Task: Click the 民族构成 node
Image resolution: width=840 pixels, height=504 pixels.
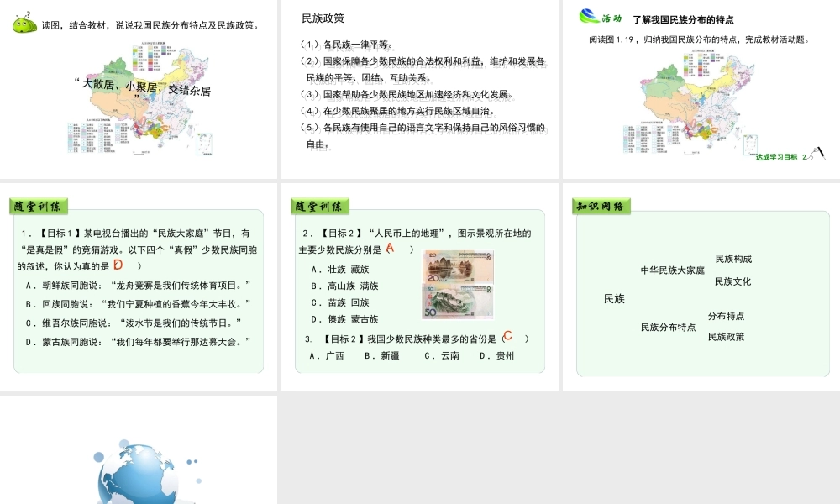Action: pos(733,259)
